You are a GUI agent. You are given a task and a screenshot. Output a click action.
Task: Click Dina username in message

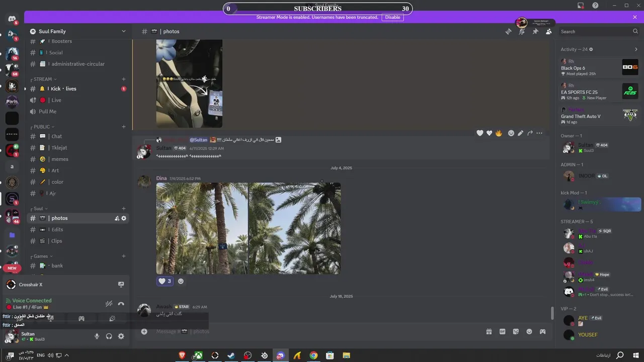click(x=161, y=178)
